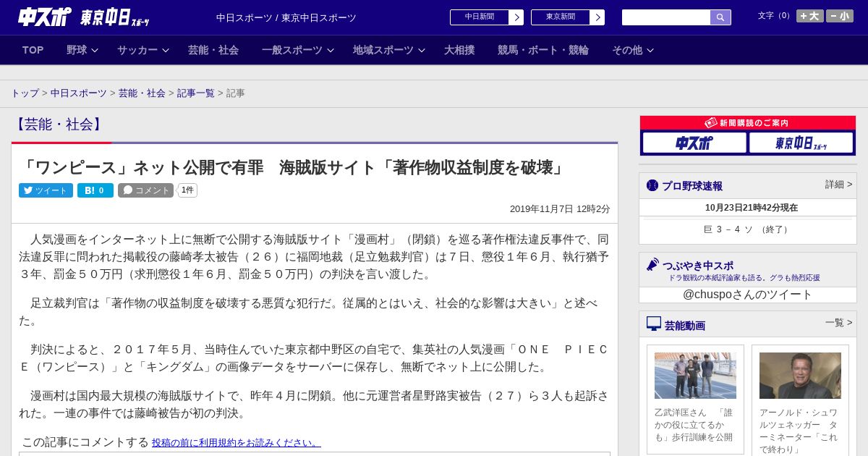The height and width of the screenshot is (456, 868).
Task: Go to 中日スポーツ breadcrumb link
Action: coord(79,93)
